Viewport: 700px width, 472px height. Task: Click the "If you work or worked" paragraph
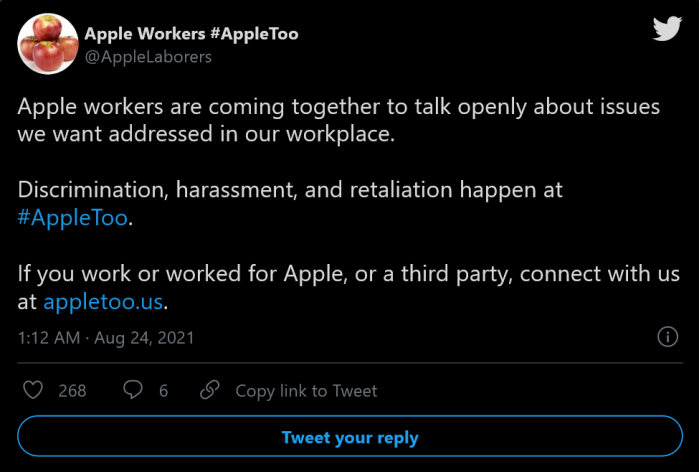(340, 272)
